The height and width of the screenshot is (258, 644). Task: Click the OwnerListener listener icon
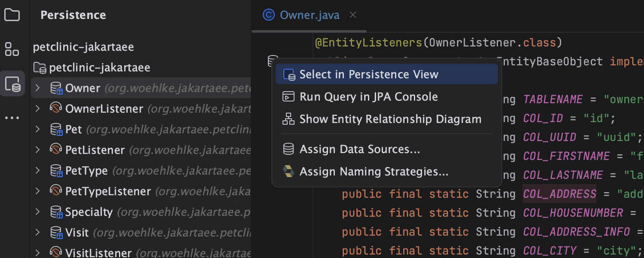point(56,109)
